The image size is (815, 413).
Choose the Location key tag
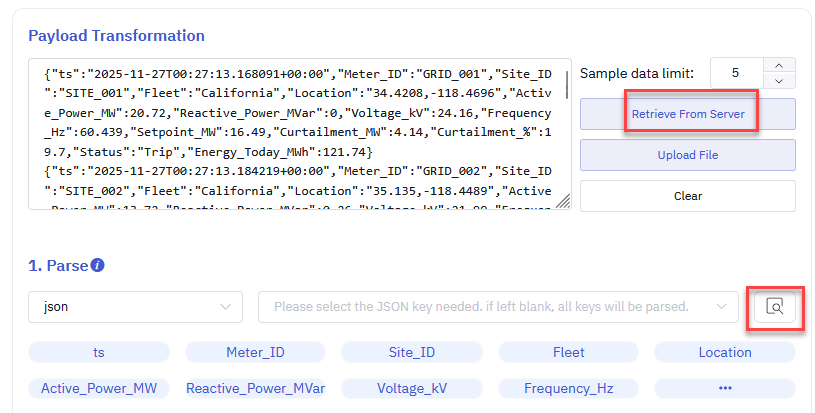[x=725, y=352]
